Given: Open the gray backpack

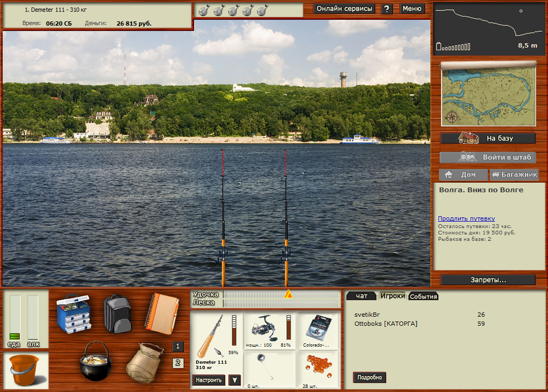Looking at the screenshot, I should (117, 314).
